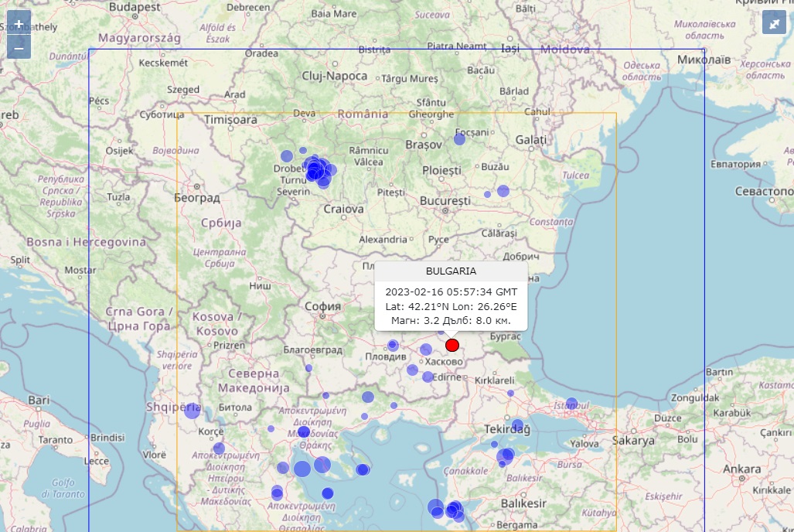Select the large marker southeast of Buzău
794x532 pixels.
503,190
